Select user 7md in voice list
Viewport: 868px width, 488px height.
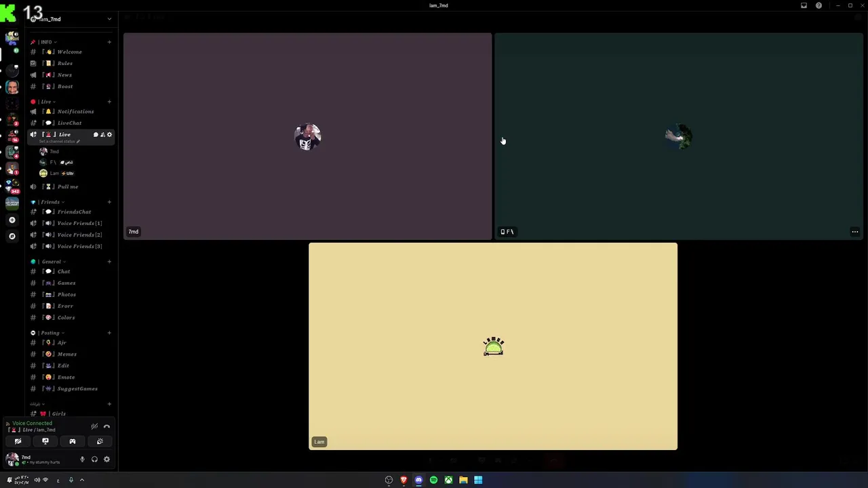click(75, 152)
